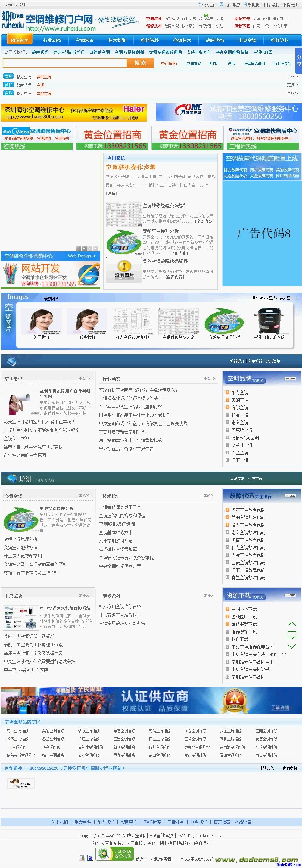The height and width of the screenshot is (868, 302).
Task: Click the search keyword input field
Action: [65, 63]
